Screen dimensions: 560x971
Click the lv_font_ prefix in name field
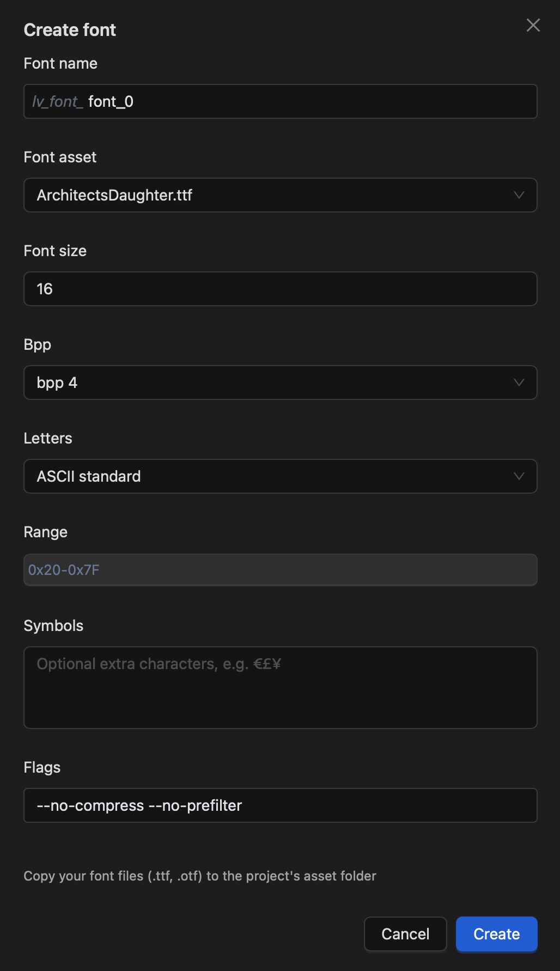(x=57, y=101)
